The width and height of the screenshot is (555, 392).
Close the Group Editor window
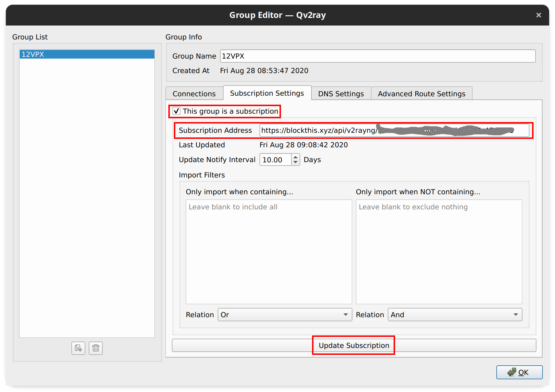click(x=538, y=15)
